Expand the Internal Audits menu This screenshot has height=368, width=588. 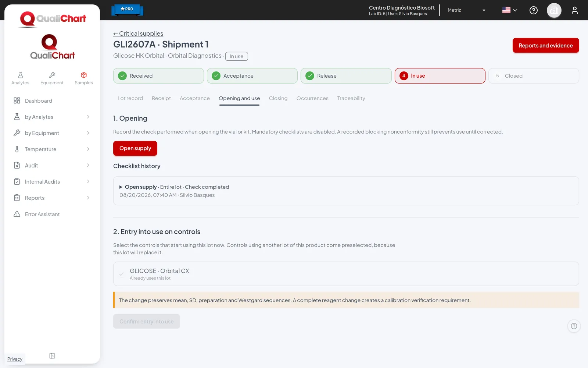pos(52,182)
